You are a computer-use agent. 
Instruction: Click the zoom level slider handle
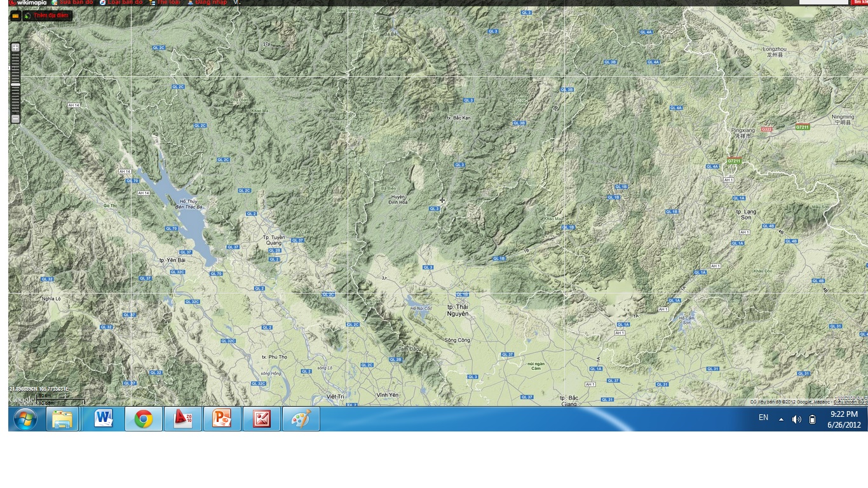pyautogui.click(x=15, y=84)
